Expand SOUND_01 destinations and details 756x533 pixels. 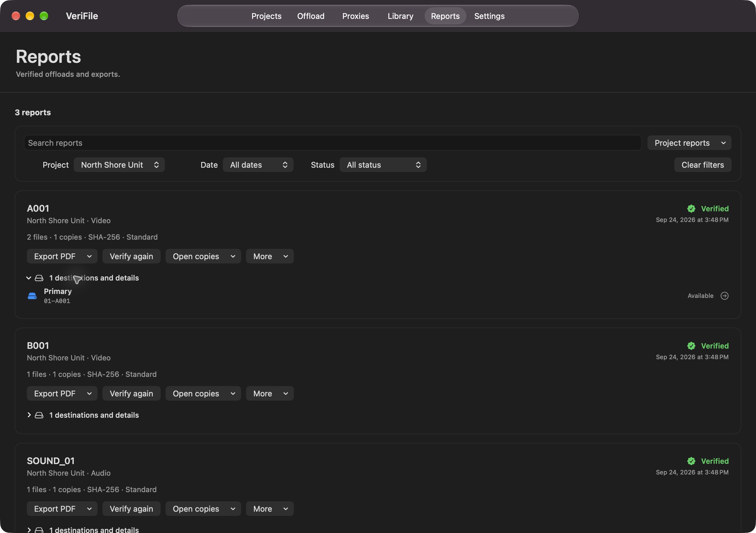pos(29,530)
